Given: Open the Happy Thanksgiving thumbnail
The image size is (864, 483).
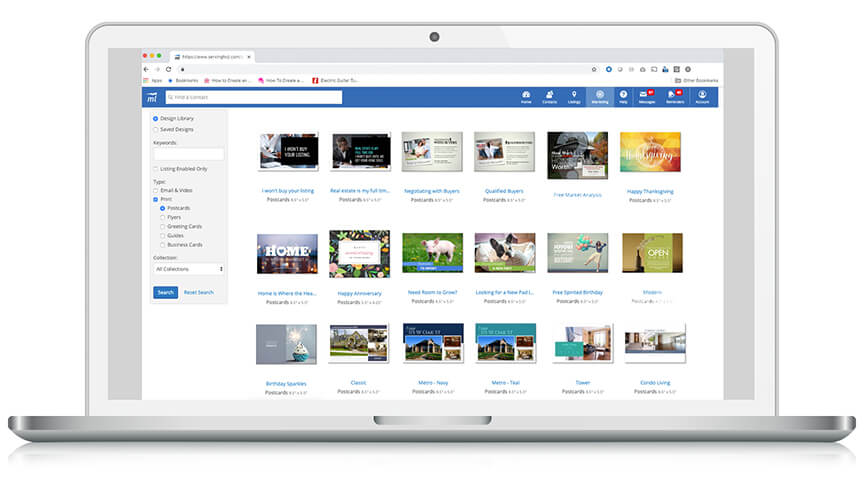Looking at the screenshot, I should (650, 152).
